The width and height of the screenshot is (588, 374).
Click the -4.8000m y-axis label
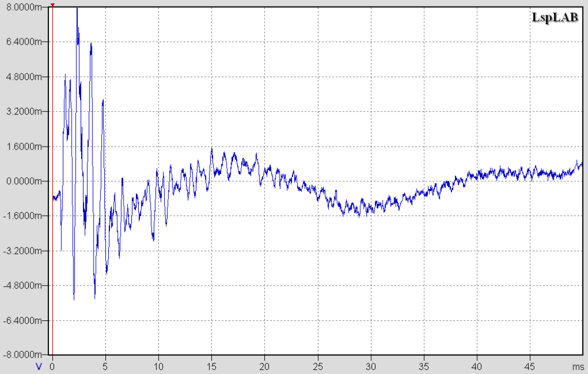click(x=22, y=286)
